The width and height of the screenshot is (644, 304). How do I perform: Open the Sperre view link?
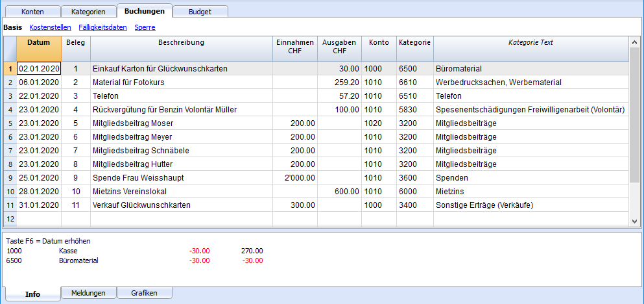[x=145, y=27]
